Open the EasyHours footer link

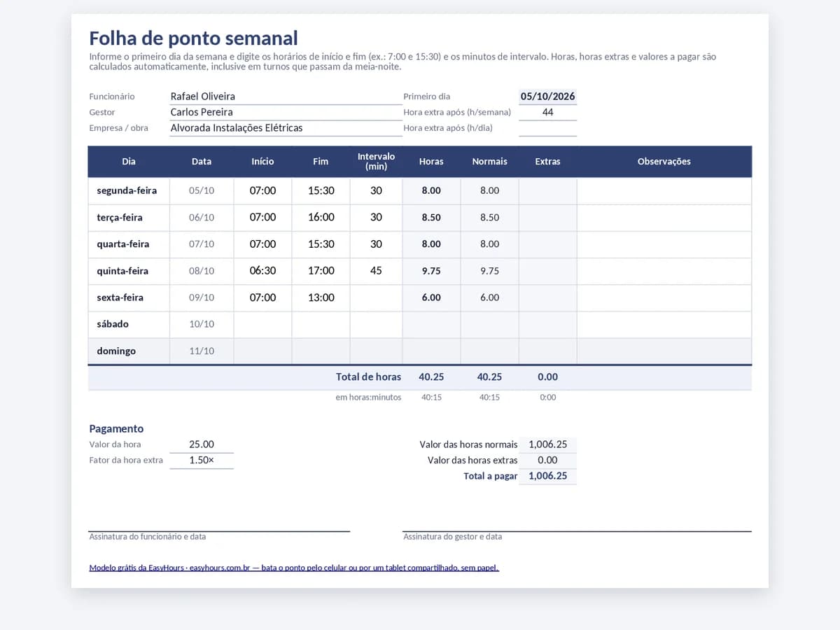[294, 568]
